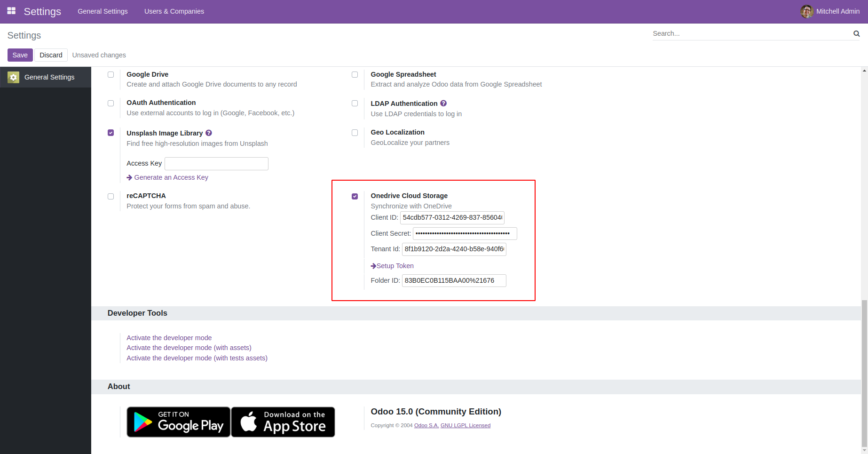Click the Onedrive Folder ID field
The width and height of the screenshot is (868, 454).
click(454, 280)
